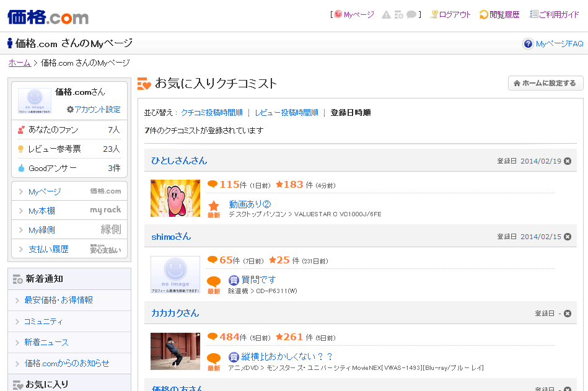Screen dimensions: 588x391
Task: Open ひとしさんさん's 183 review count
Action: pyautogui.click(x=294, y=185)
